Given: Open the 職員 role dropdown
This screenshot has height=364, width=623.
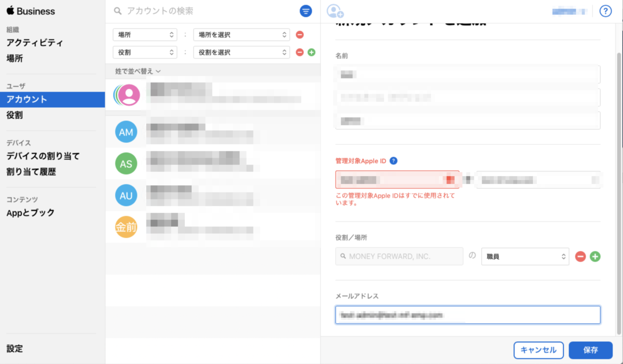Looking at the screenshot, I should tap(525, 256).
